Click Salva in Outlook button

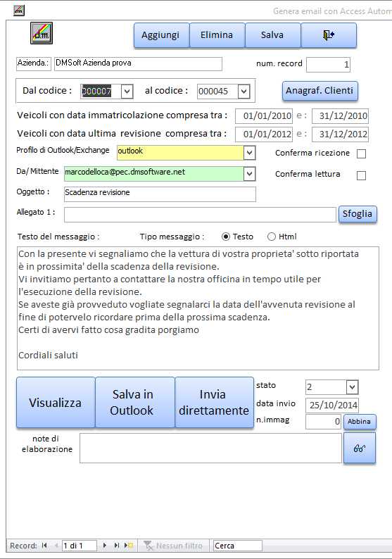[135, 403]
